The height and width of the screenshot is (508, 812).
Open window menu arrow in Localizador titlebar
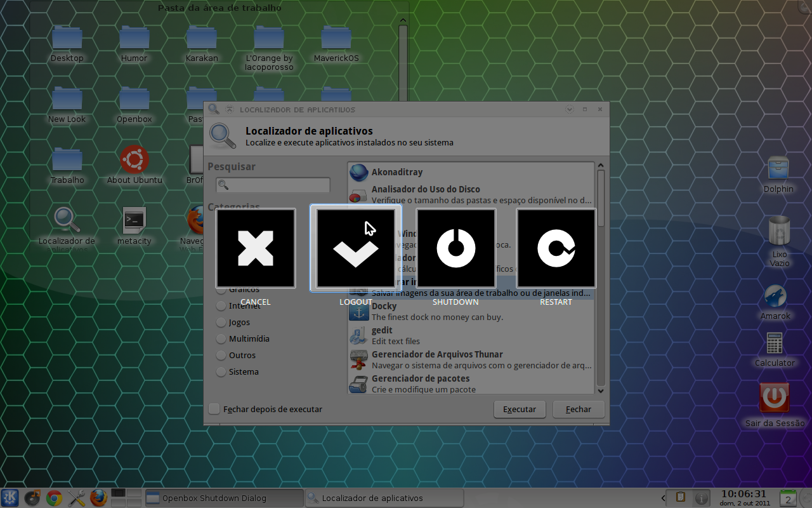pos(570,109)
